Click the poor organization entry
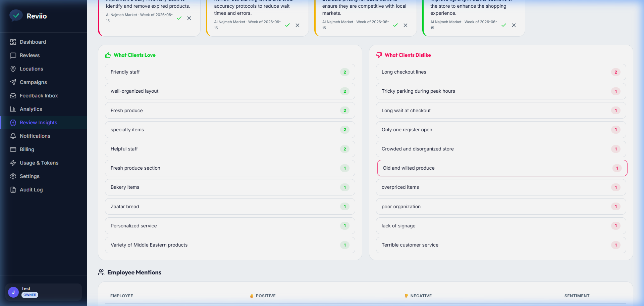 (501, 207)
